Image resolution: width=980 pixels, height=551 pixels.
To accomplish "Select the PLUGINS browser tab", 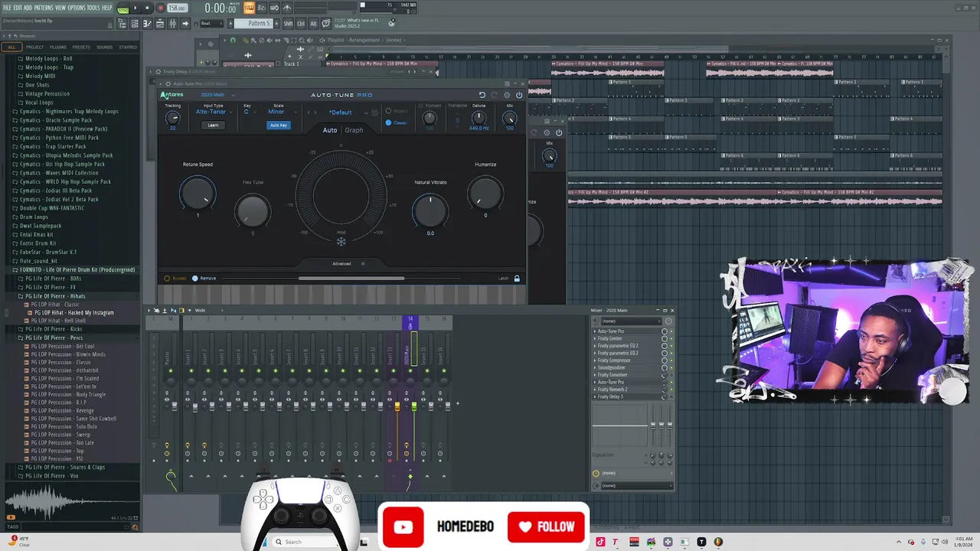I will click(58, 47).
